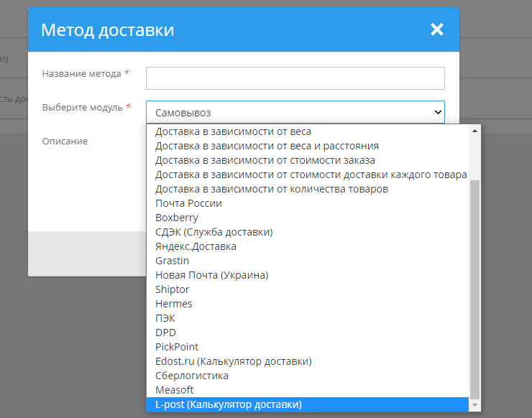This screenshot has height=418, width=532.
Task: Pick Boxberry delivery module
Action: coord(177,218)
